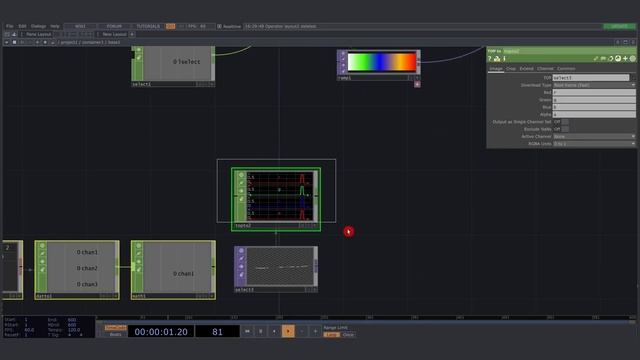Add a new layout with plus button

132,34
